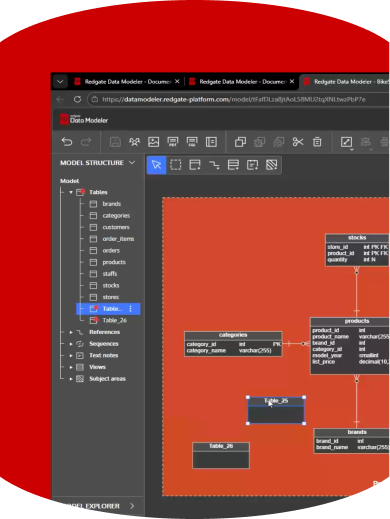Select customers table in tree
This screenshot has height=519, width=390.
click(116, 227)
